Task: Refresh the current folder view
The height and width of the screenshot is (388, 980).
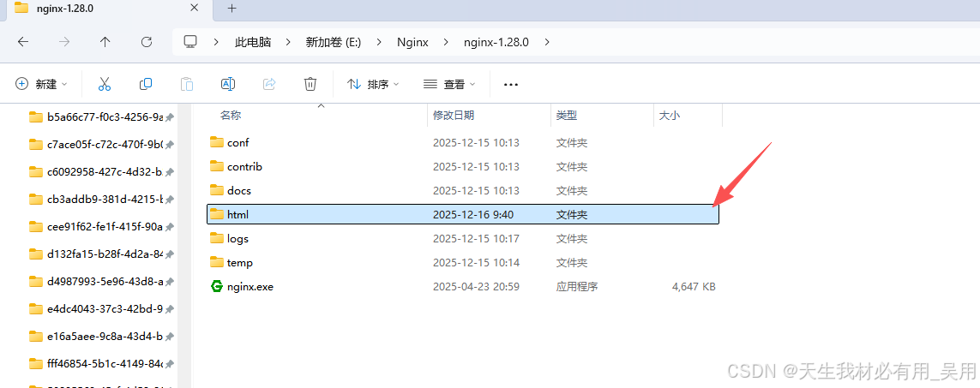Action: coord(147,42)
